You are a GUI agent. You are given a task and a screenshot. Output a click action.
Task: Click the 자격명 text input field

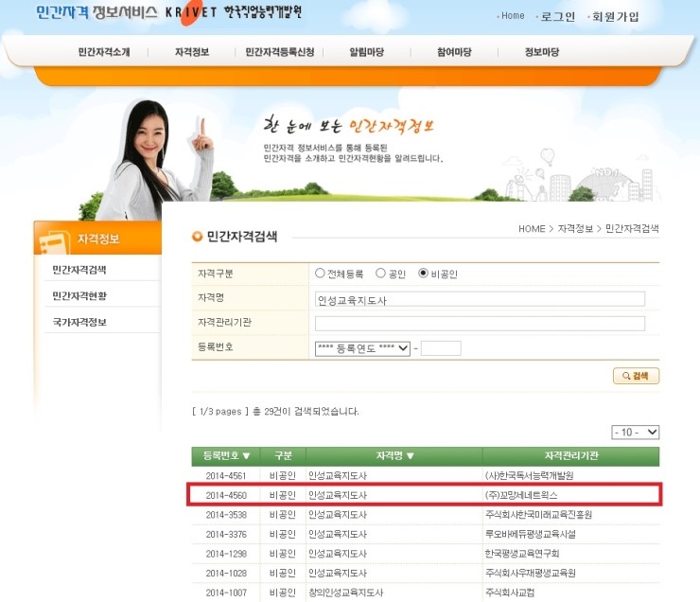480,299
